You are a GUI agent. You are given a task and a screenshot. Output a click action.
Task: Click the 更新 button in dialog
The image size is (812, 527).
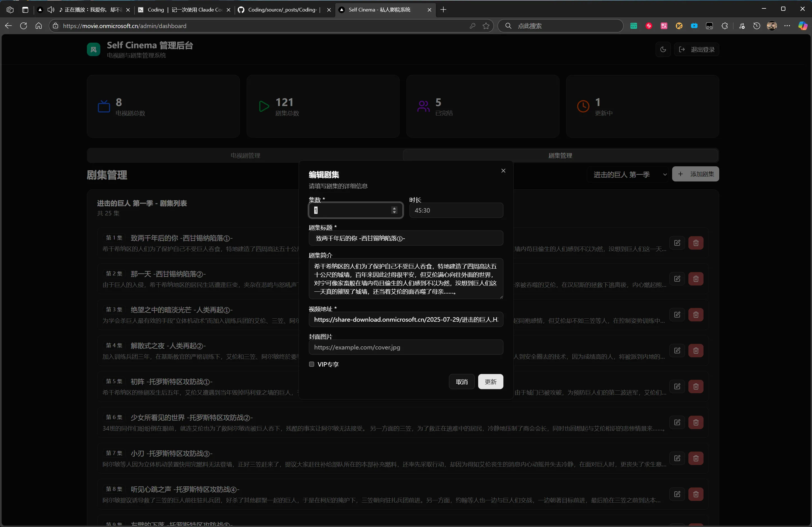tap(491, 382)
